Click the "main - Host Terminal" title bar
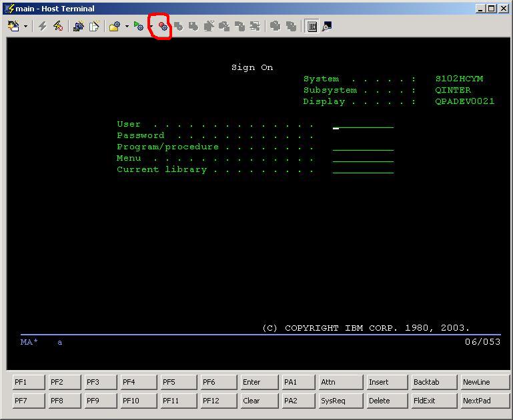Image resolution: width=513 pixels, height=420 pixels. (x=239, y=9)
